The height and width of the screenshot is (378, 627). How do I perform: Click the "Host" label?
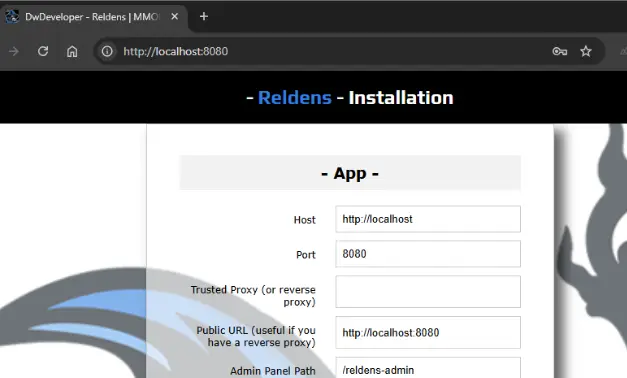(305, 220)
